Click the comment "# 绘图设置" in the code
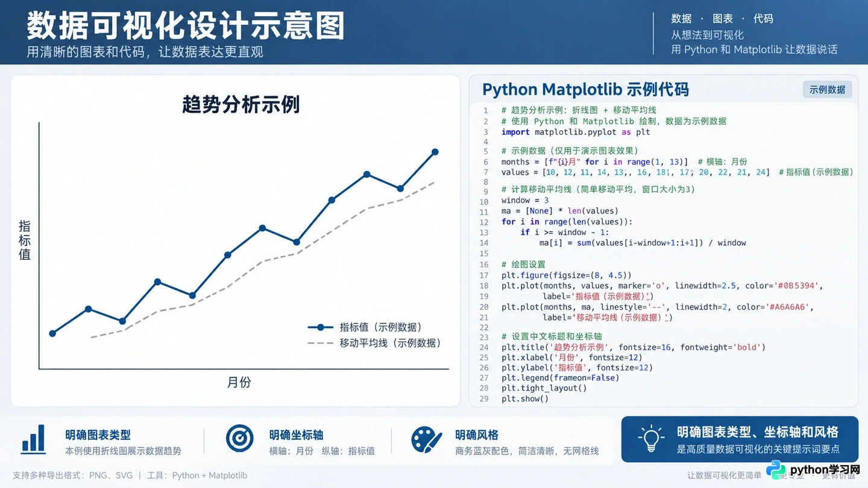 (523, 264)
